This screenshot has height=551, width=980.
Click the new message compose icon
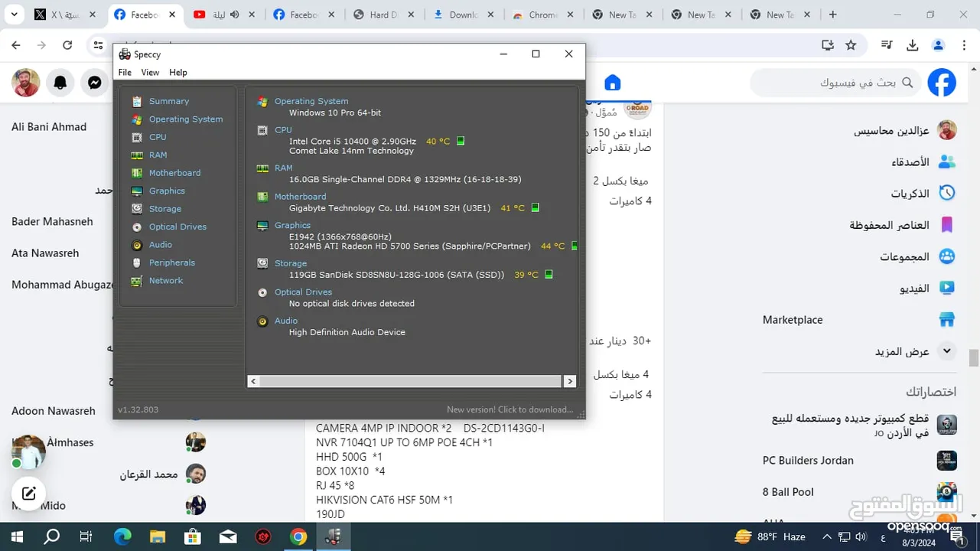[x=28, y=494]
